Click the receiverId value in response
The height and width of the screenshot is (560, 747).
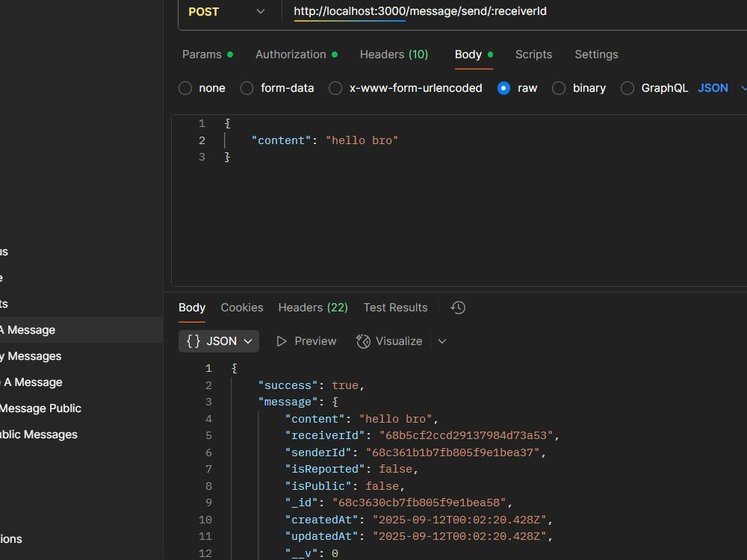point(466,436)
